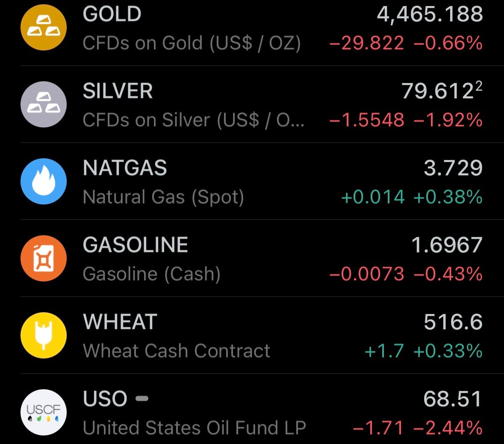Screen dimensions: 504x444
Task: Tap the grey dash beside USO
Action: click(x=142, y=399)
